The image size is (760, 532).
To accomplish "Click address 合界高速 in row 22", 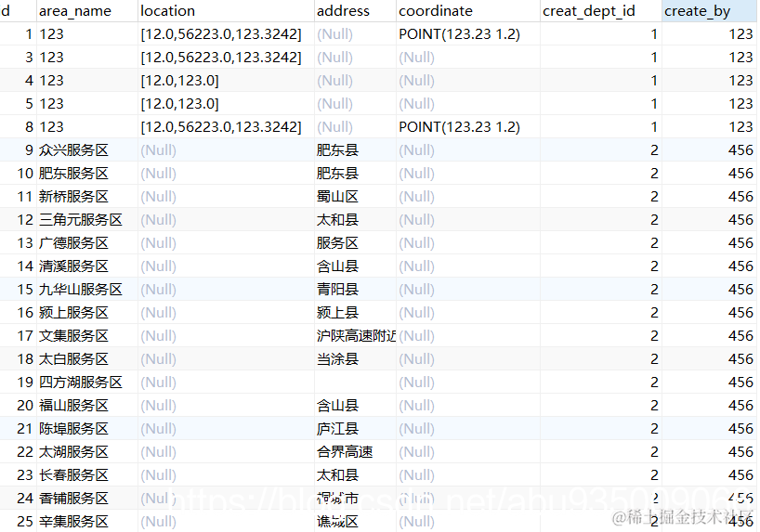I will [x=345, y=452].
